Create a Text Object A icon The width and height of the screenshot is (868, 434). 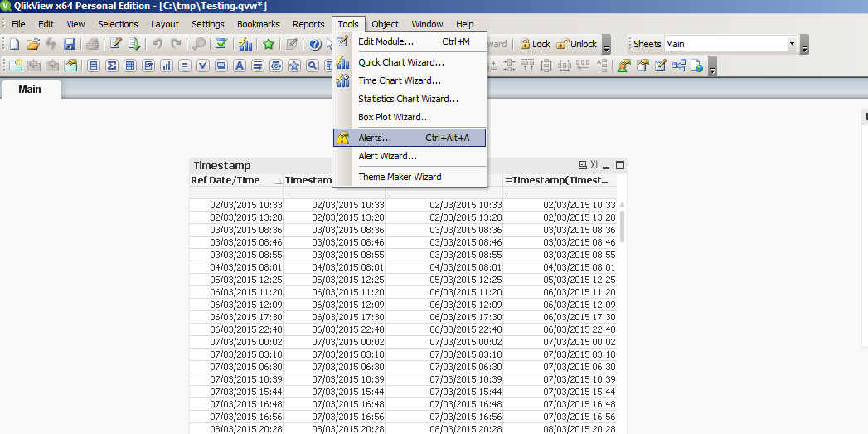pyautogui.click(x=240, y=66)
